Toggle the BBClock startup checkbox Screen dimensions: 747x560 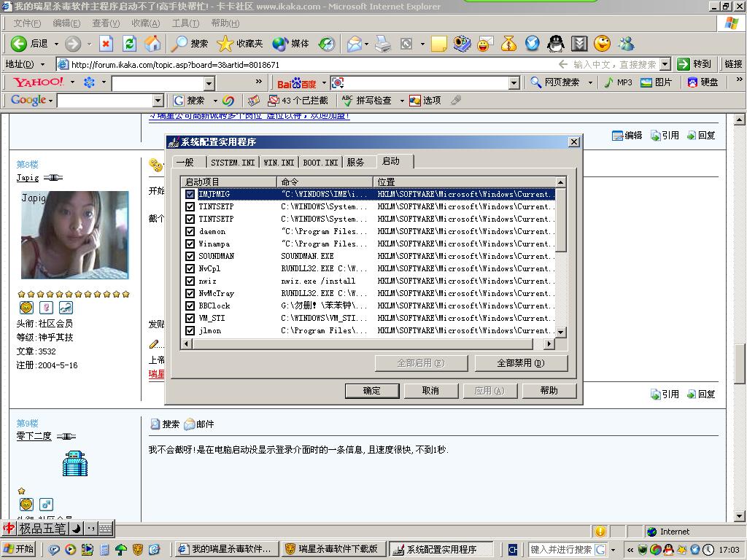point(190,306)
